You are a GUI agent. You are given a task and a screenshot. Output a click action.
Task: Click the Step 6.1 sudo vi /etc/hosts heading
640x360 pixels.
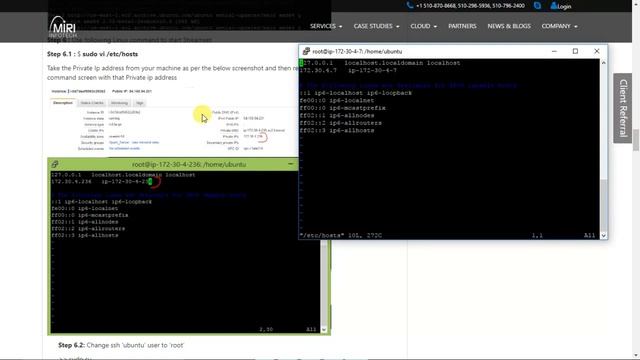pyautogui.click(x=92, y=54)
